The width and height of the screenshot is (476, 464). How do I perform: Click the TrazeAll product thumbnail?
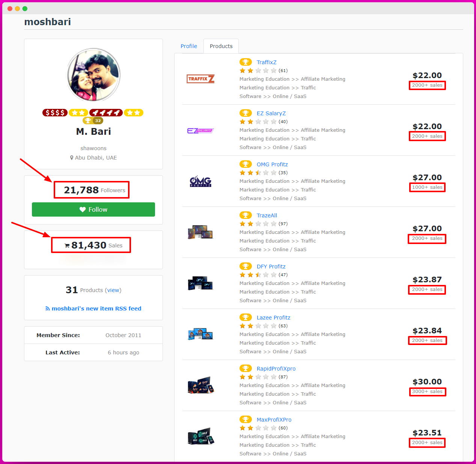pos(200,232)
